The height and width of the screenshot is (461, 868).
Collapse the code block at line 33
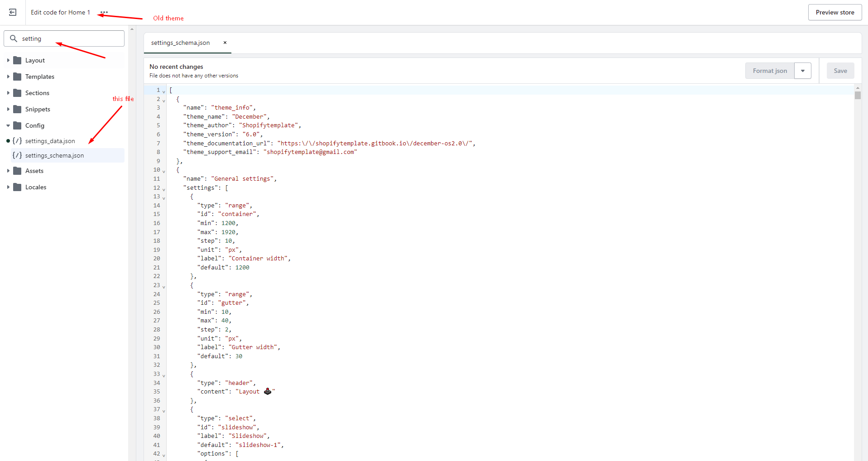click(164, 375)
